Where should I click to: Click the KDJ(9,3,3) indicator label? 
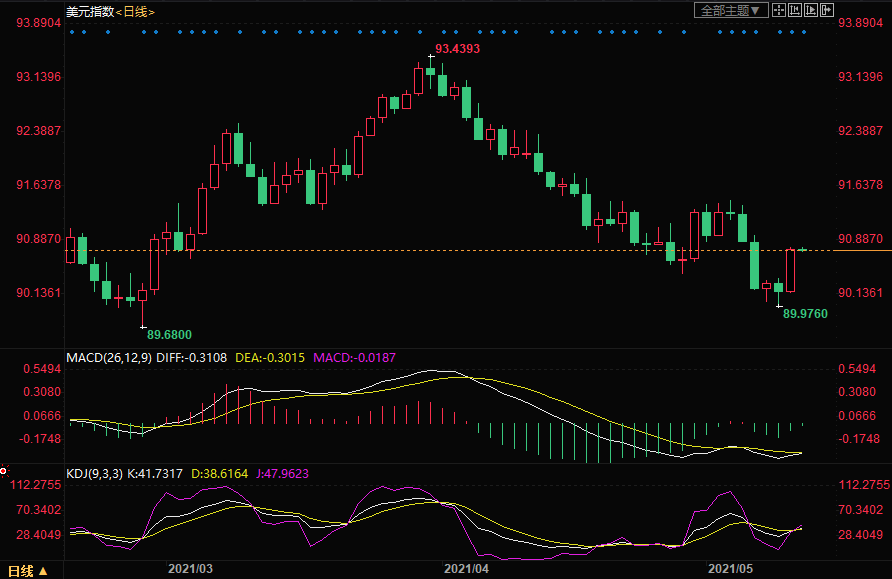click(x=97, y=473)
